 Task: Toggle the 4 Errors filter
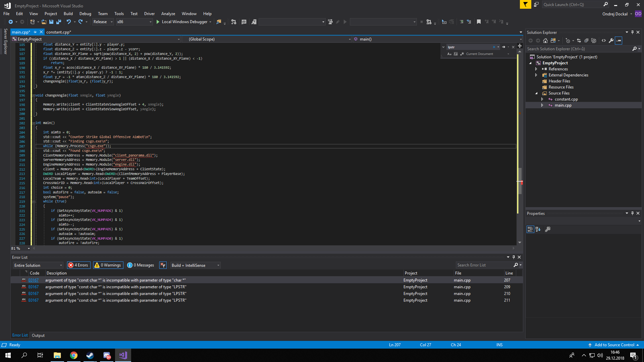click(x=78, y=265)
